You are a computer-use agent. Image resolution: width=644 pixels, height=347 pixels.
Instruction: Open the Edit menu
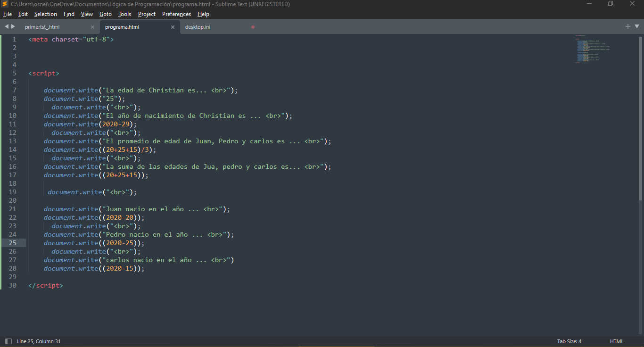23,14
